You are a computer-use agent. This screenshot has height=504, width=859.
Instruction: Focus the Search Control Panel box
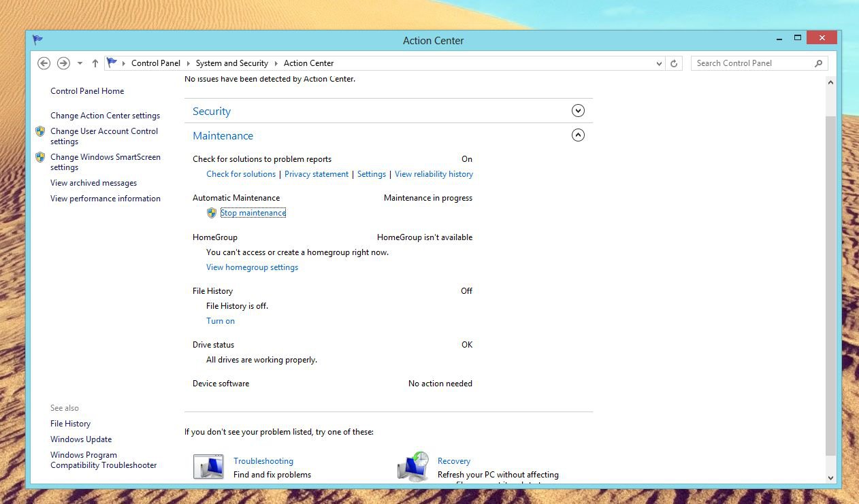[x=752, y=63]
